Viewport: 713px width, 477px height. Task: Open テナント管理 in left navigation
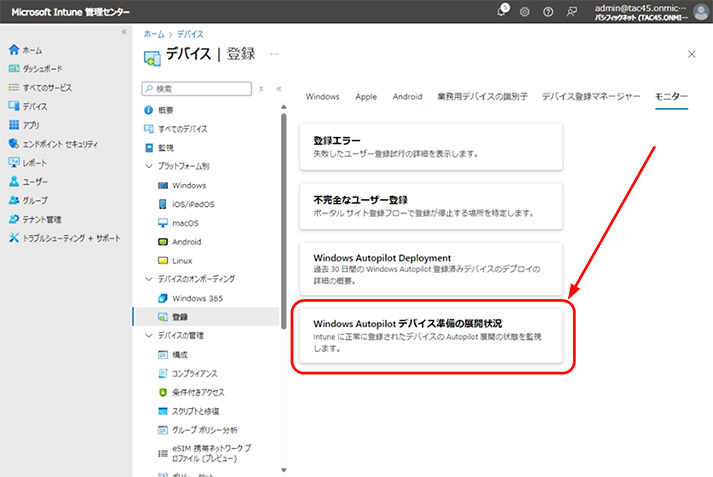pyautogui.click(x=35, y=220)
